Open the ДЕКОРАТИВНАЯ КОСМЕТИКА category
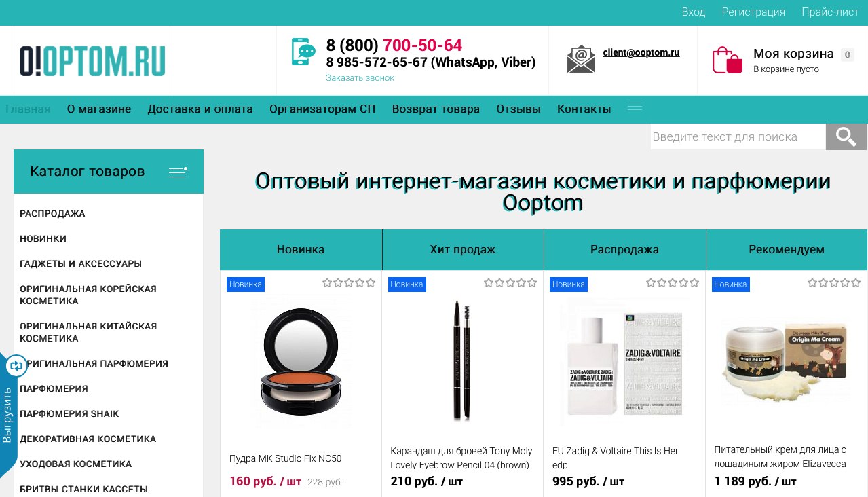The height and width of the screenshot is (497, 868). pos(88,439)
